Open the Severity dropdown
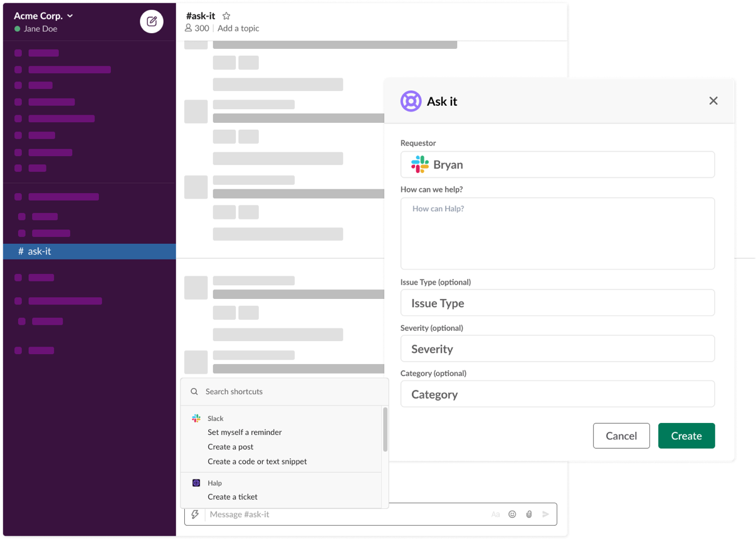Viewport: 756px width, 539px height. tap(557, 349)
